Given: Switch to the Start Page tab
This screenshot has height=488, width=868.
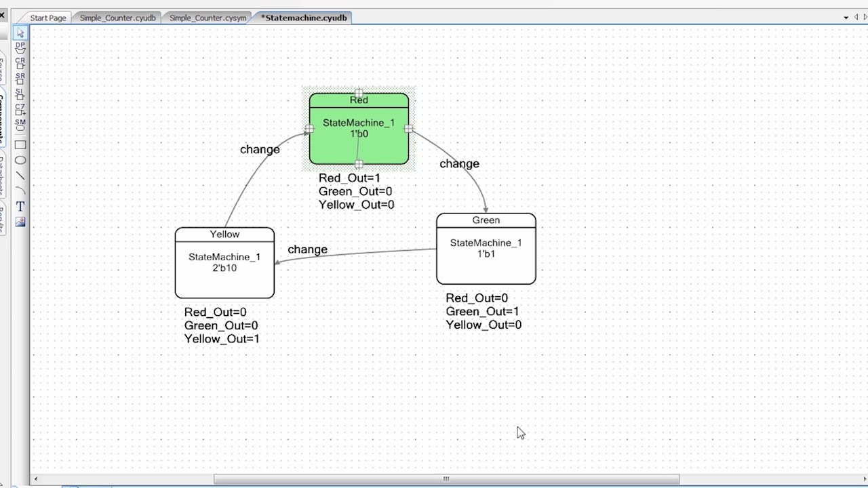Looking at the screenshot, I should click(47, 18).
